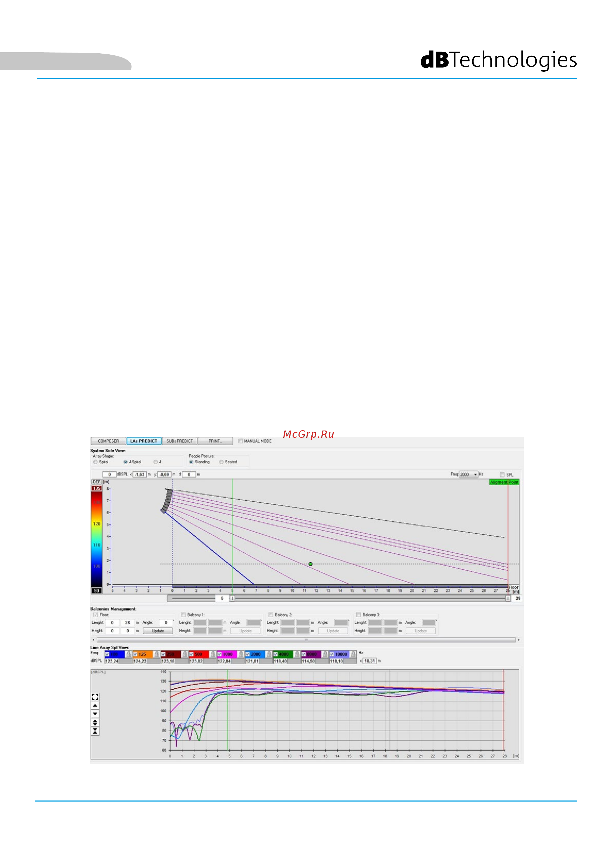
Task: Toggle the SPL checkbox
Action: tap(502, 475)
